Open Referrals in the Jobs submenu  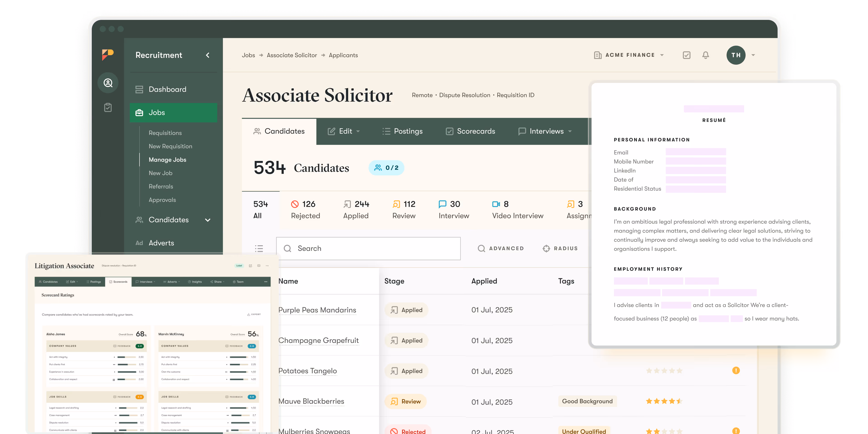pyautogui.click(x=161, y=186)
